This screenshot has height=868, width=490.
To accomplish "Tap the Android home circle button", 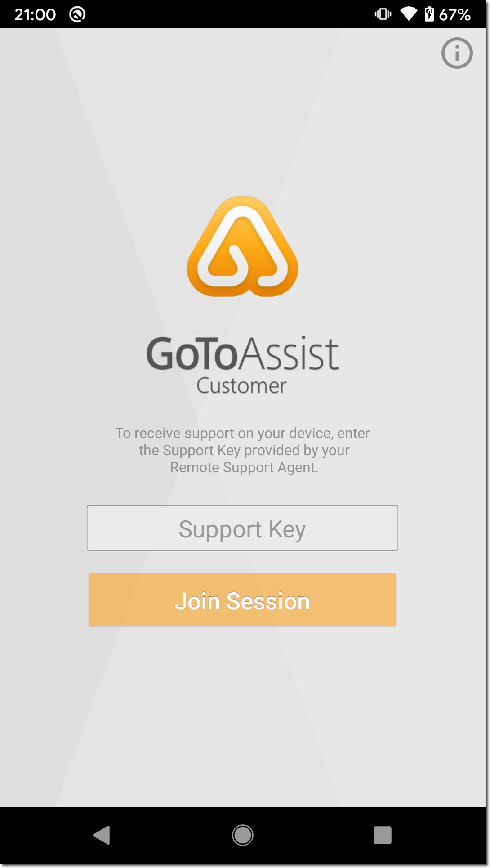I will point(243,835).
